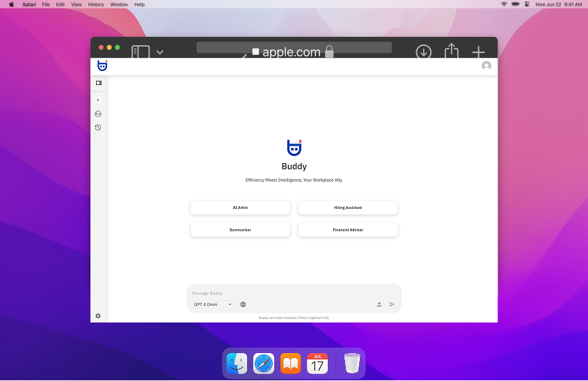Open the Apple menu

click(12, 4)
